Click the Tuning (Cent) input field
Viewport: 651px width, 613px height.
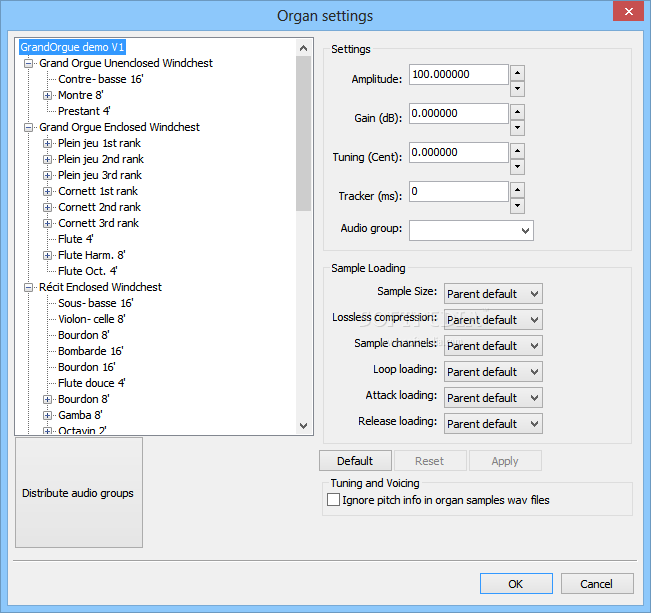(459, 152)
